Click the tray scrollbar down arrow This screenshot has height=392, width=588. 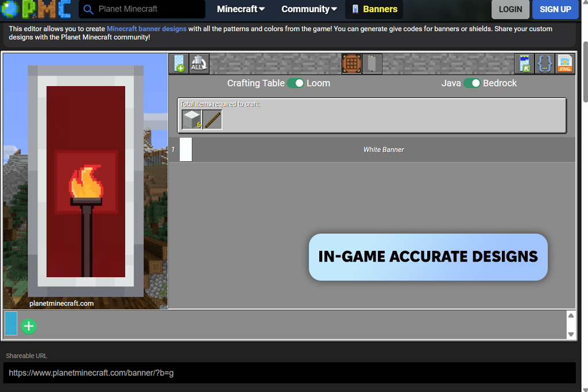[x=571, y=334]
